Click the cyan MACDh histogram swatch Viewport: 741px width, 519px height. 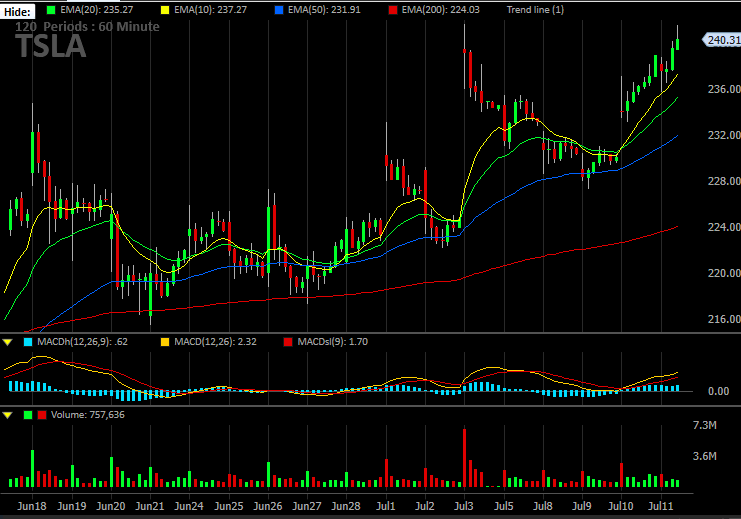(28, 342)
